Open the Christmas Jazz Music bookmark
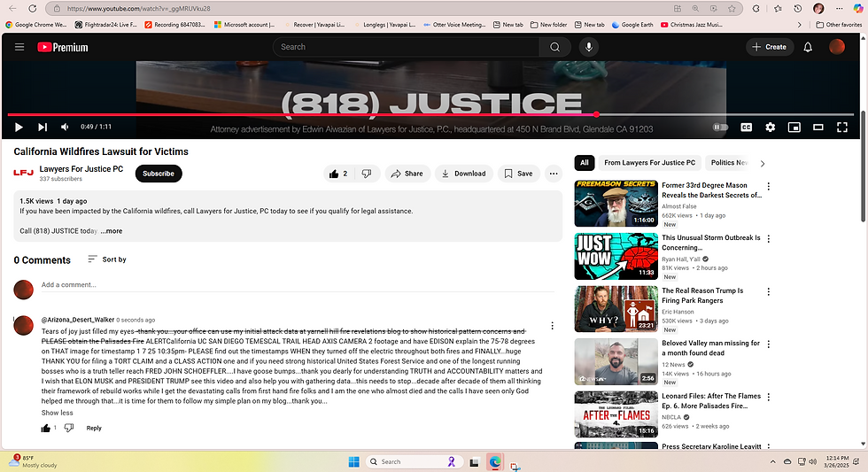The width and height of the screenshot is (868, 472). [692, 24]
